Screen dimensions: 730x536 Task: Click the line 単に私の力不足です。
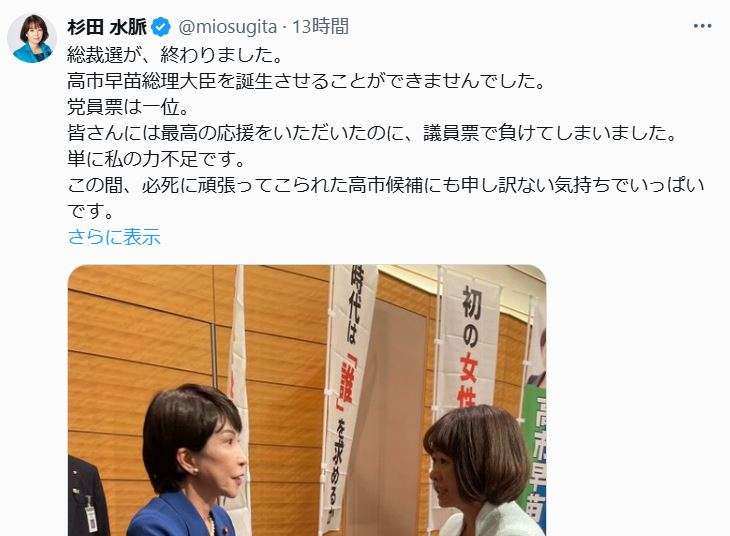point(156,160)
